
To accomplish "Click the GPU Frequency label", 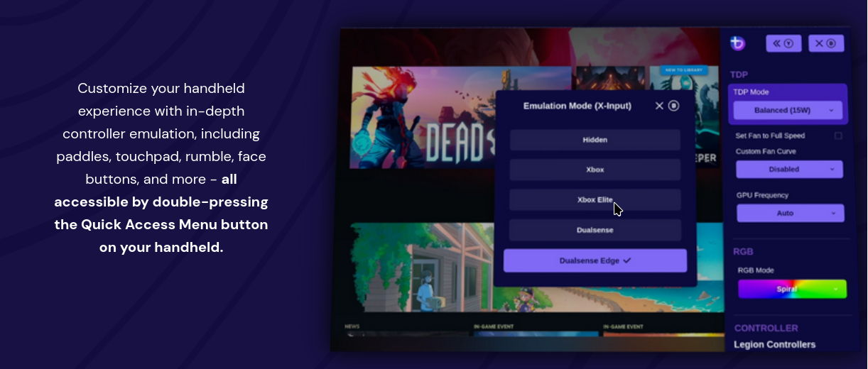I will pyautogui.click(x=763, y=195).
